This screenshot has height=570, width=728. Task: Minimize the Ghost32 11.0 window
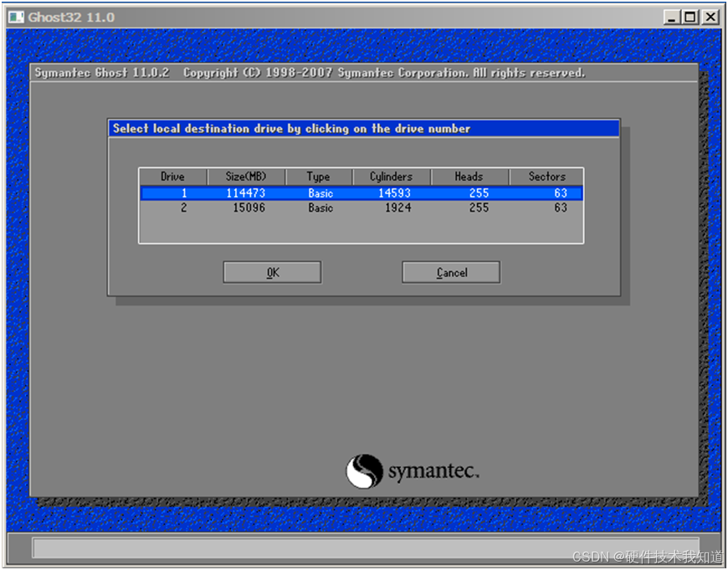[671, 18]
